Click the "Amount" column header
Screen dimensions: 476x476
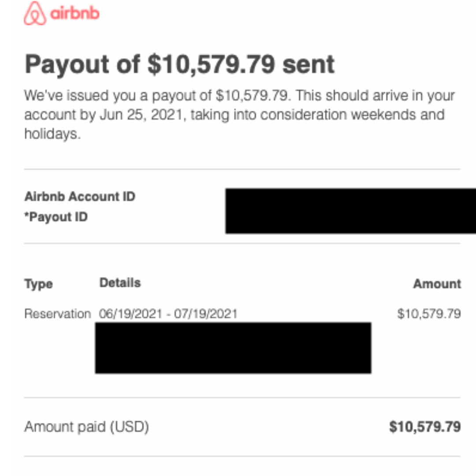click(x=437, y=284)
